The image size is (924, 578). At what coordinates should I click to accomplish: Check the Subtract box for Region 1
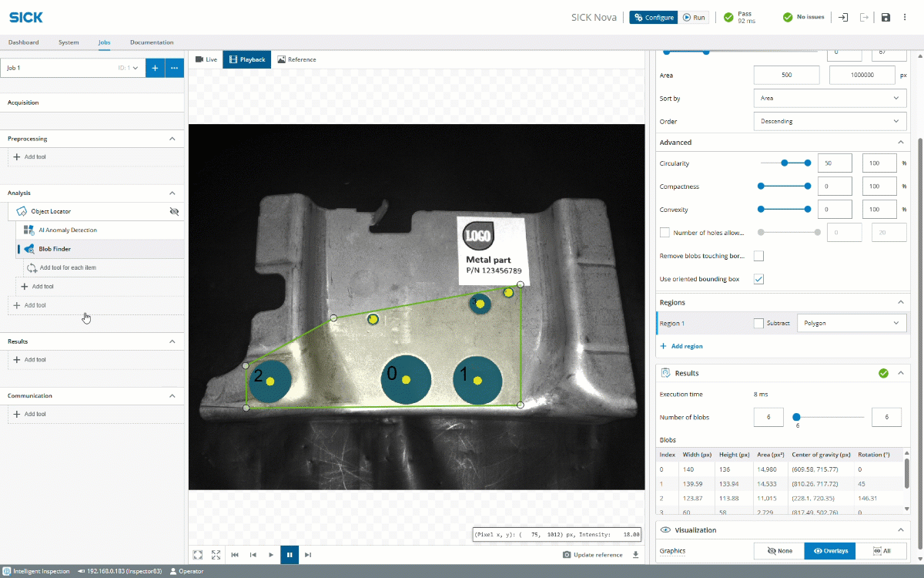tap(759, 323)
